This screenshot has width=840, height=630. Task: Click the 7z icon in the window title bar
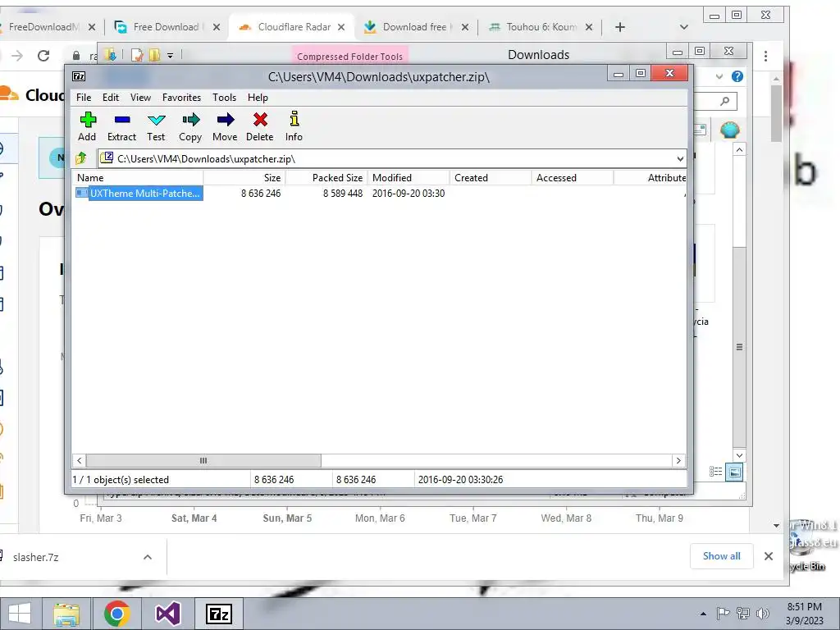coord(79,76)
